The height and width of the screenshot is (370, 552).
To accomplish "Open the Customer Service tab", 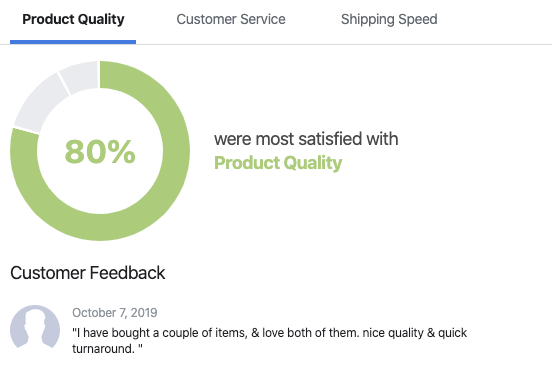I will tap(231, 19).
